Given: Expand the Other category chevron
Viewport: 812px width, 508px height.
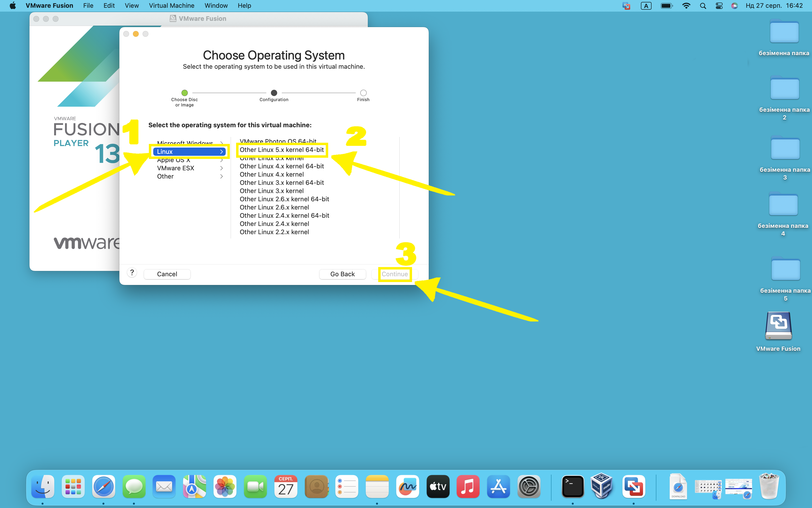Looking at the screenshot, I should point(221,176).
